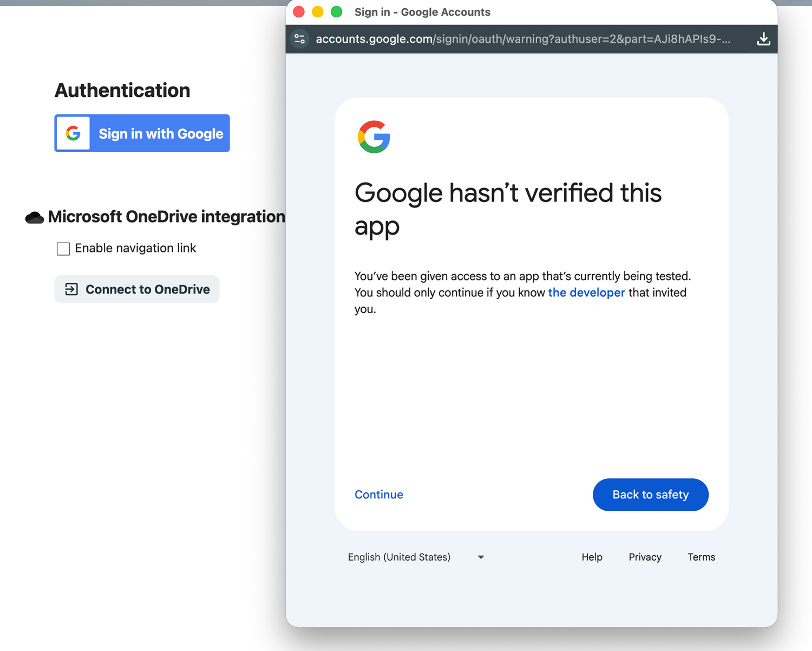Image resolution: width=812 pixels, height=651 pixels.
Task: Click the Google "G" logo on the sign-in button
Action: point(73,133)
